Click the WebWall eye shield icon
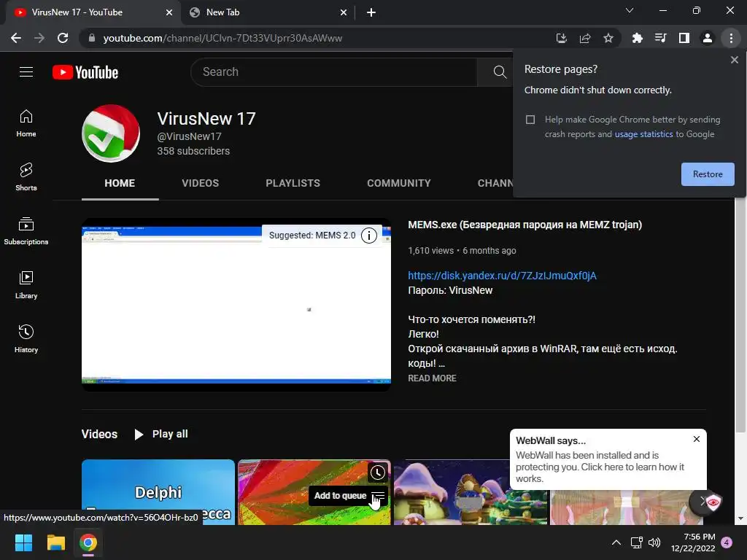The image size is (747, 560). click(712, 502)
